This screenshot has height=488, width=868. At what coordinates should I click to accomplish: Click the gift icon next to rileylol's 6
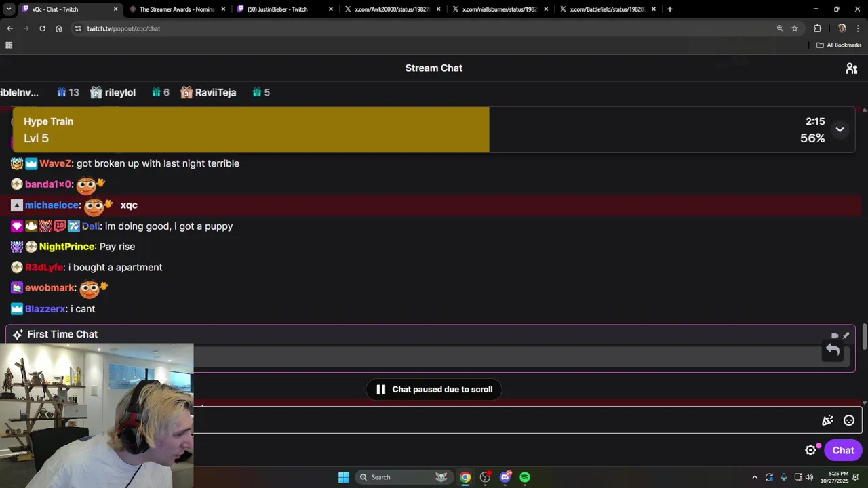point(156,93)
